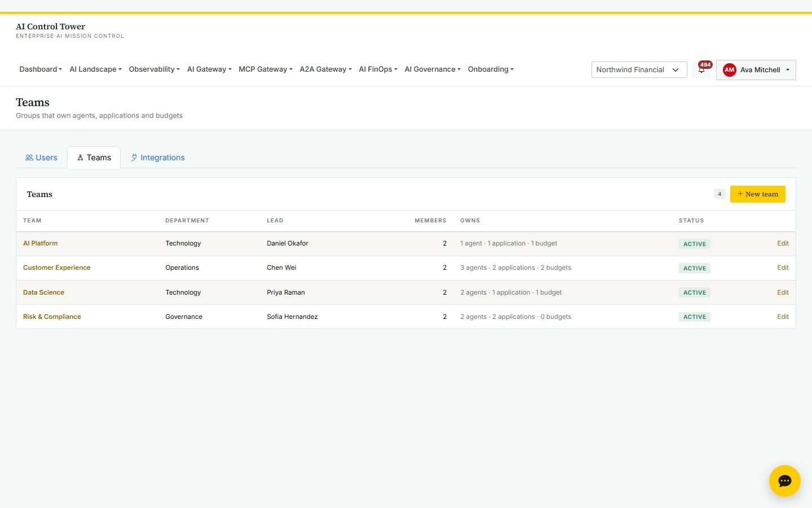Edit the Data Science team row
Screen dimensions: 812x508
pyautogui.click(x=783, y=292)
